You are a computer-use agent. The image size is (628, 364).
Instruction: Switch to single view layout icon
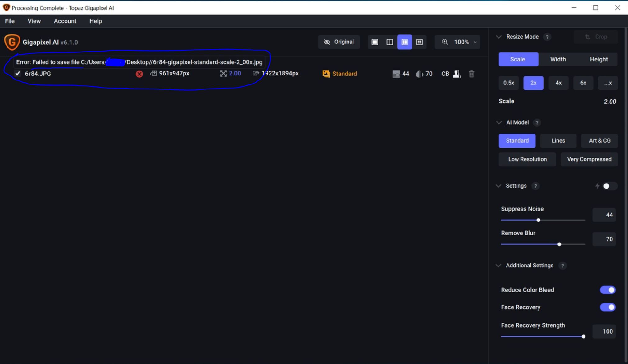(375, 42)
